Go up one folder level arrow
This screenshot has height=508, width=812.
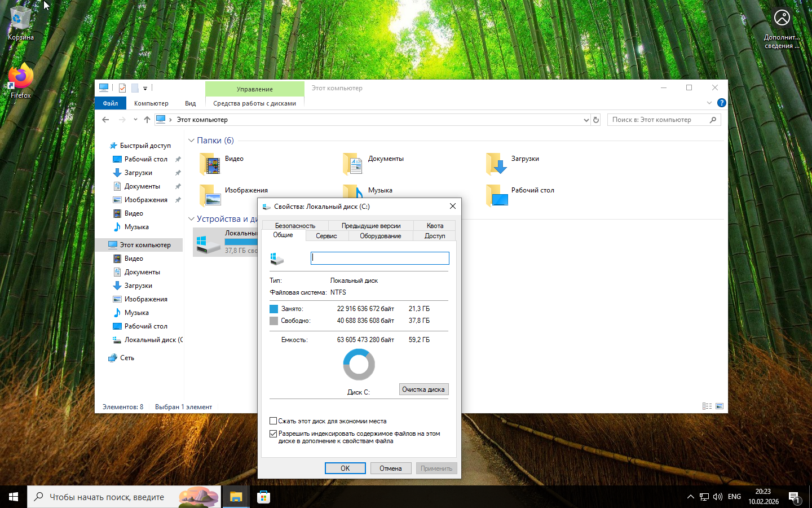[x=147, y=120]
